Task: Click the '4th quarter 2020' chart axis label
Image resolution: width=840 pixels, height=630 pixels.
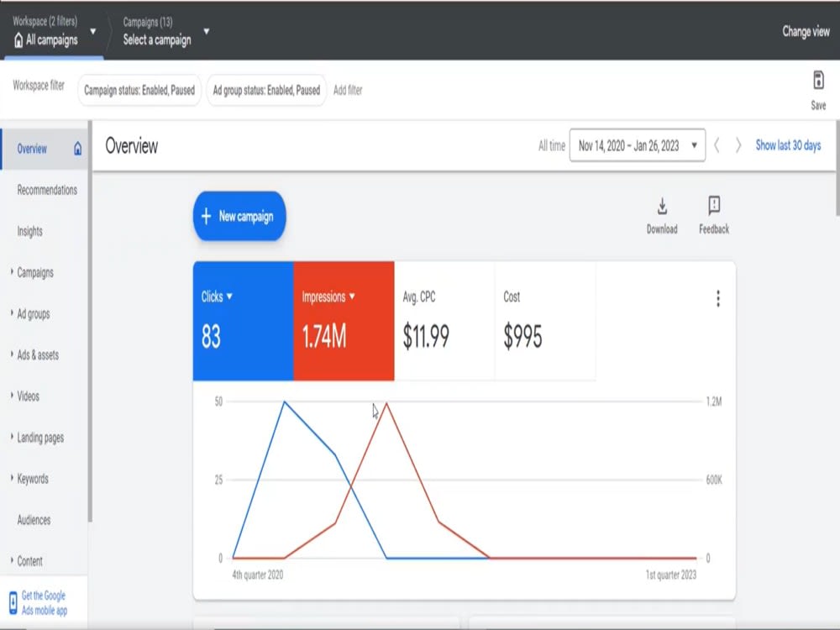Action: coord(258,575)
